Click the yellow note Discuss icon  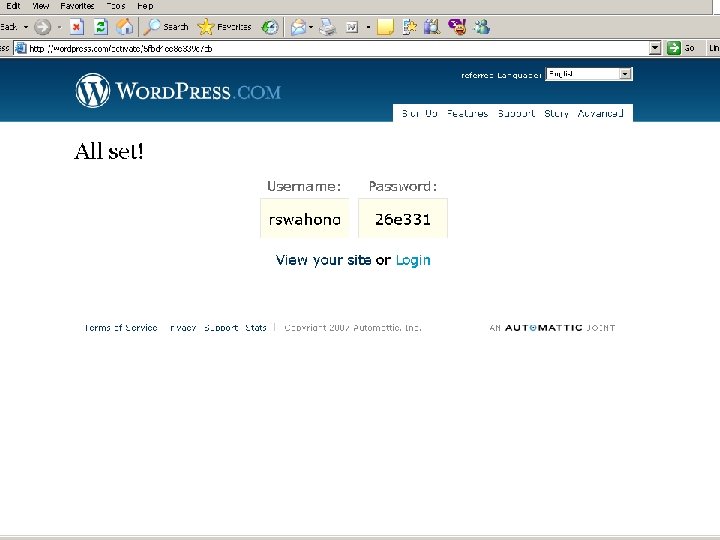(385, 27)
